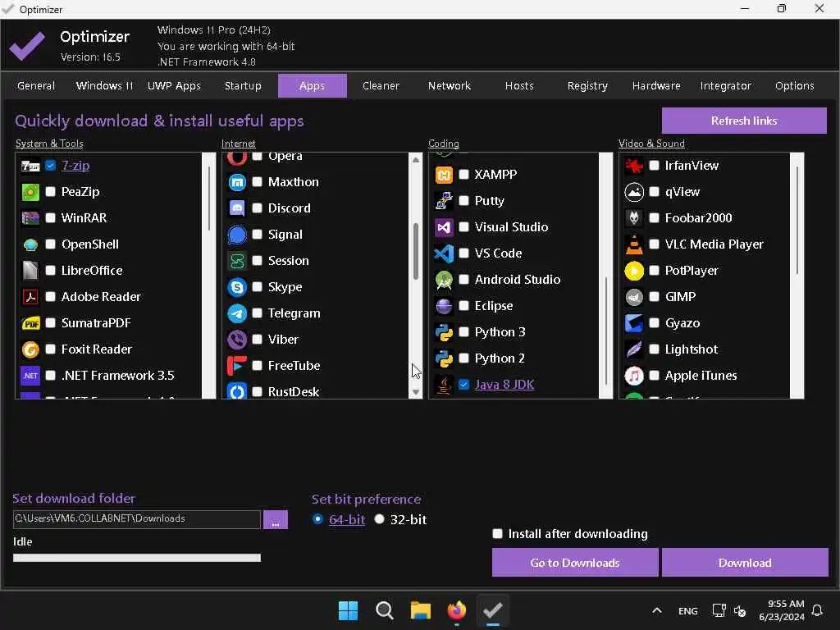Click the Foobar2000 list entry text
The width and height of the screenshot is (840, 630).
[698, 218]
